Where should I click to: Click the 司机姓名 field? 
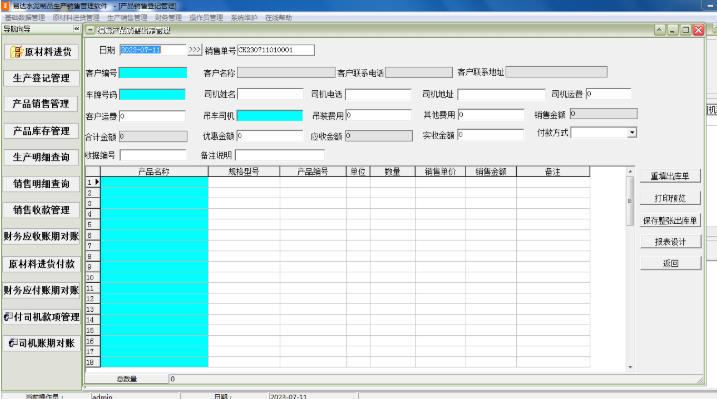pyautogui.click(x=270, y=94)
